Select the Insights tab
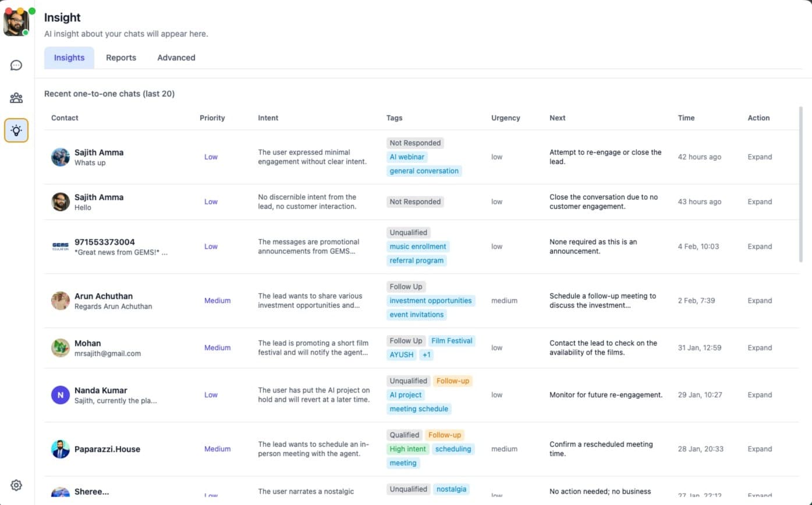Viewport: 812px width, 505px height. [69, 58]
